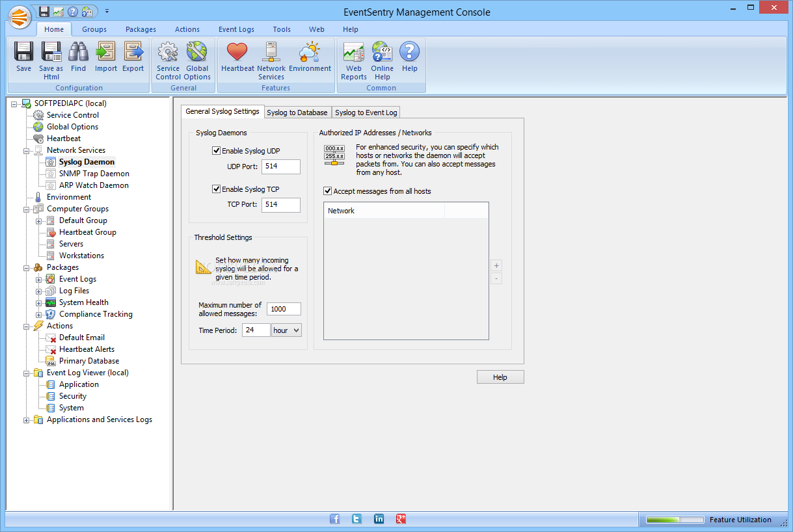Open the Web ribbon tab
This screenshot has height=532, width=793.
tap(317, 29)
